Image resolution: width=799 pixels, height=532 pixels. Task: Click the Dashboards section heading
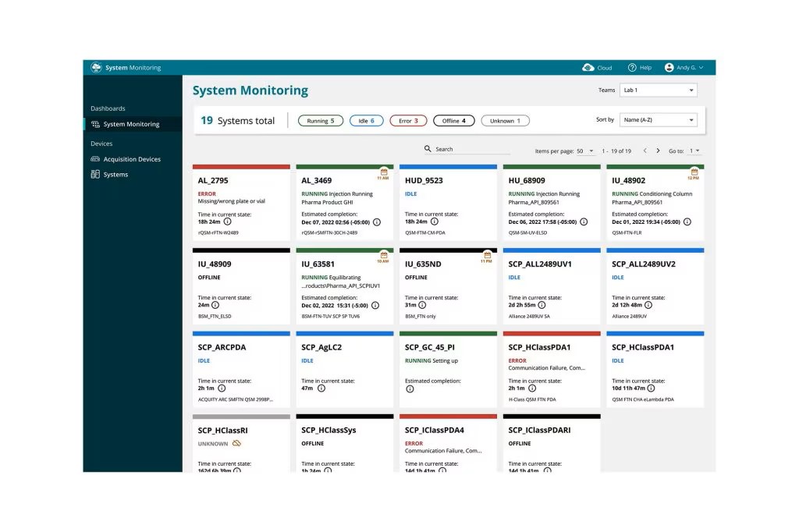108,108
